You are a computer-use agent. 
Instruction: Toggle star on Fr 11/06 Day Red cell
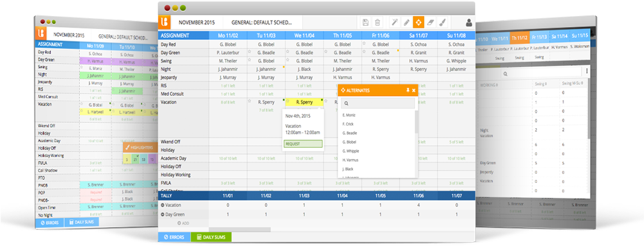pos(364,43)
